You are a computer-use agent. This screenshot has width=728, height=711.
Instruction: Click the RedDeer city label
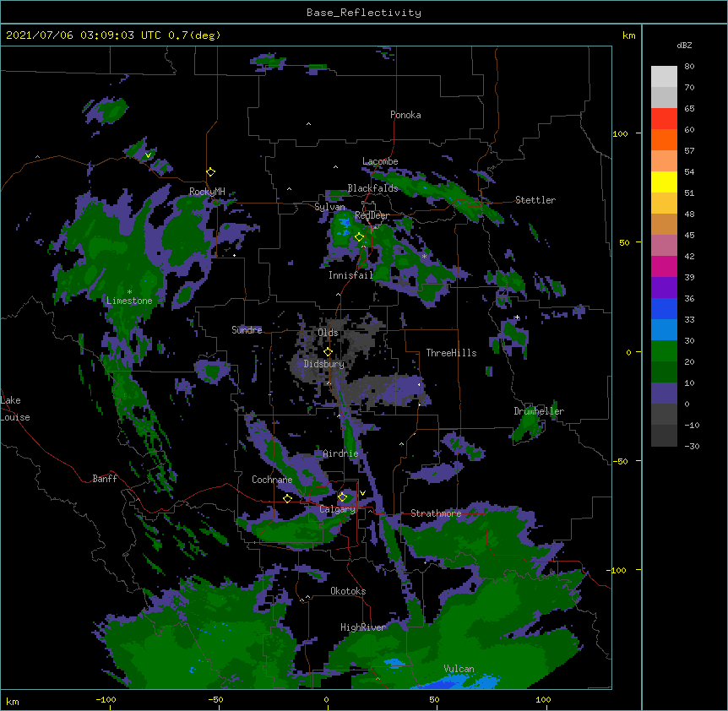tap(372, 216)
